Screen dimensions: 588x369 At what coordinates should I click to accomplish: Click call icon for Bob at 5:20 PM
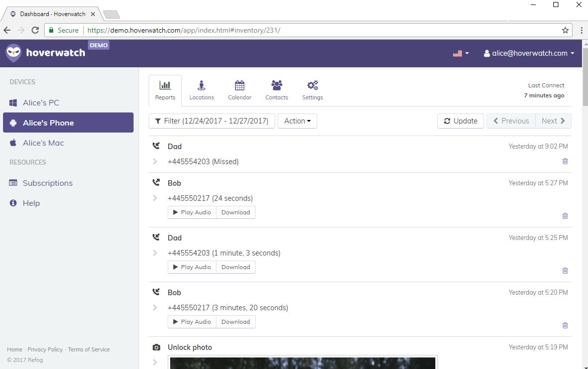(x=156, y=292)
